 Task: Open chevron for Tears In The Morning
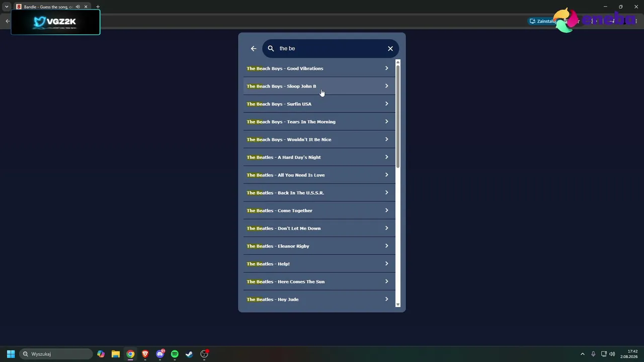click(x=386, y=122)
